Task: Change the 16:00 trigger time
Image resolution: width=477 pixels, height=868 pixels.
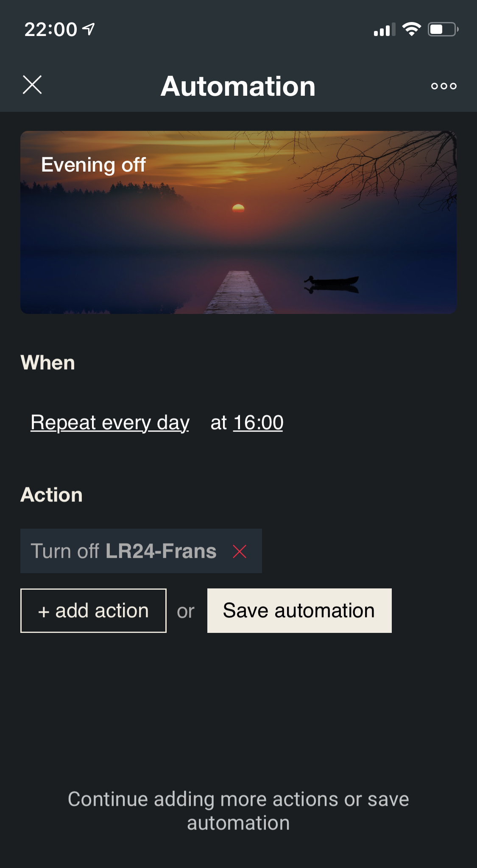Action: tap(258, 422)
